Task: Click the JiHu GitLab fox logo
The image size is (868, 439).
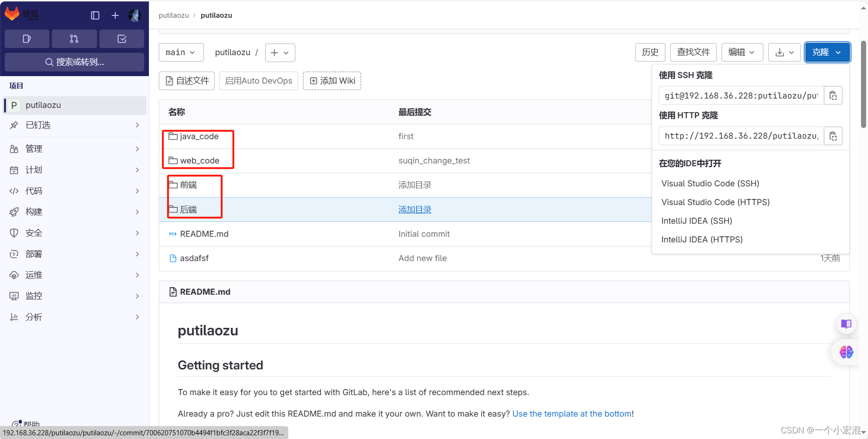Action: pyautogui.click(x=13, y=14)
